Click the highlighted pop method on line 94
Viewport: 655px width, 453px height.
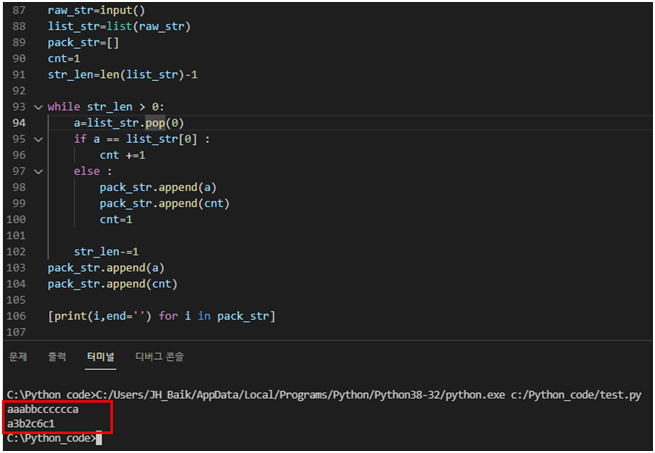155,123
